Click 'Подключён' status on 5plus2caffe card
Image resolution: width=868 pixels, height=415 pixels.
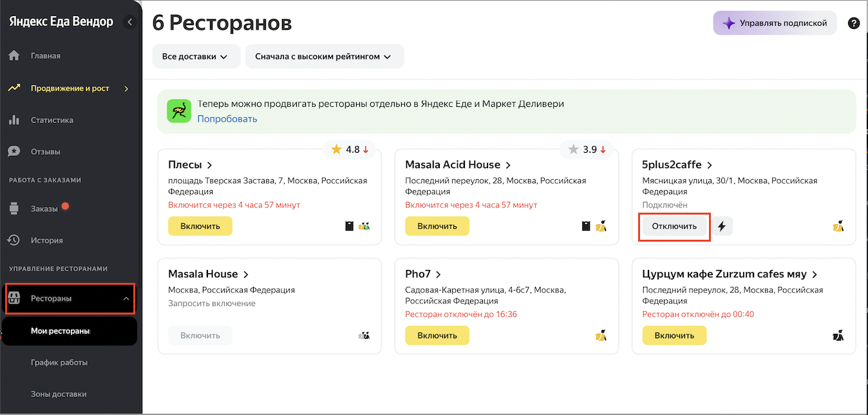pos(665,205)
